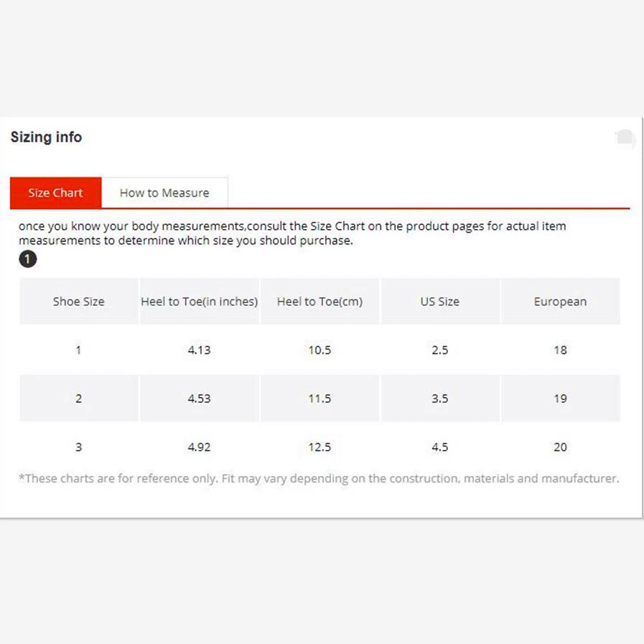Screen dimensions: 644x644
Task: Click the Sizing info heading
Action: pyautogui.click(x=46, y=137)
